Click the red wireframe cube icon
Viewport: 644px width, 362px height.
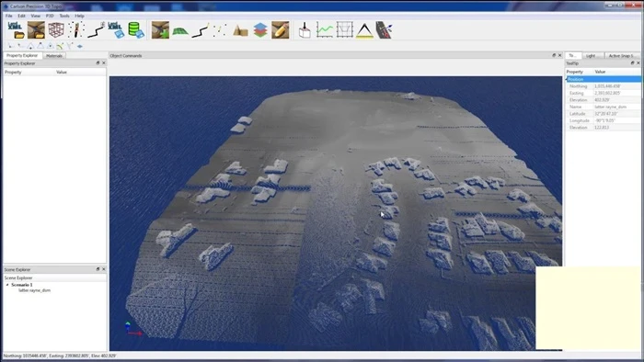56,30
